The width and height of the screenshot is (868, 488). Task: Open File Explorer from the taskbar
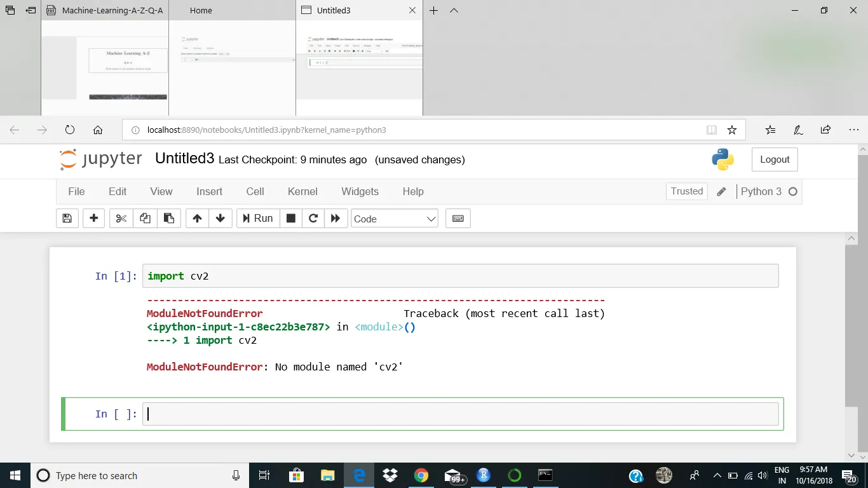[327, 475]
